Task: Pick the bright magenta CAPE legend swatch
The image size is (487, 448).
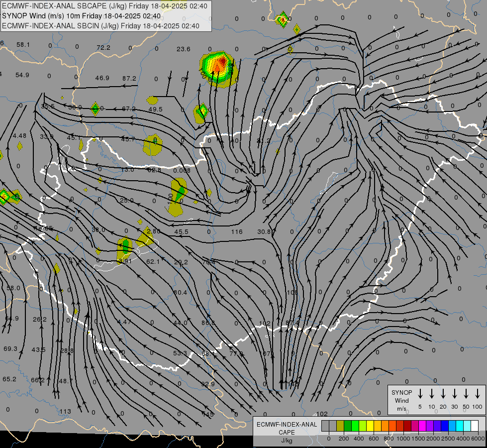Action: 422,426
